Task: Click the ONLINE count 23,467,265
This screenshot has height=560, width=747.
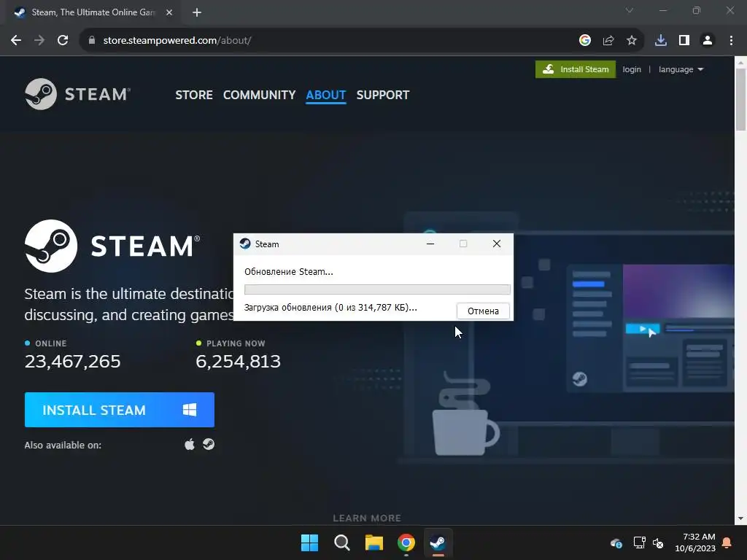Action: point(72,362)
